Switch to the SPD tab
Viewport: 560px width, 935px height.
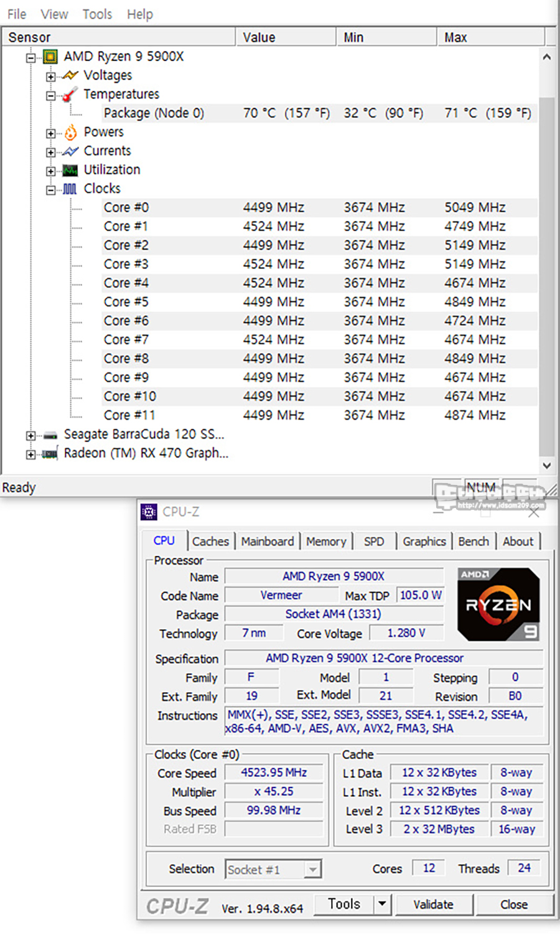[x=374, y=542]
